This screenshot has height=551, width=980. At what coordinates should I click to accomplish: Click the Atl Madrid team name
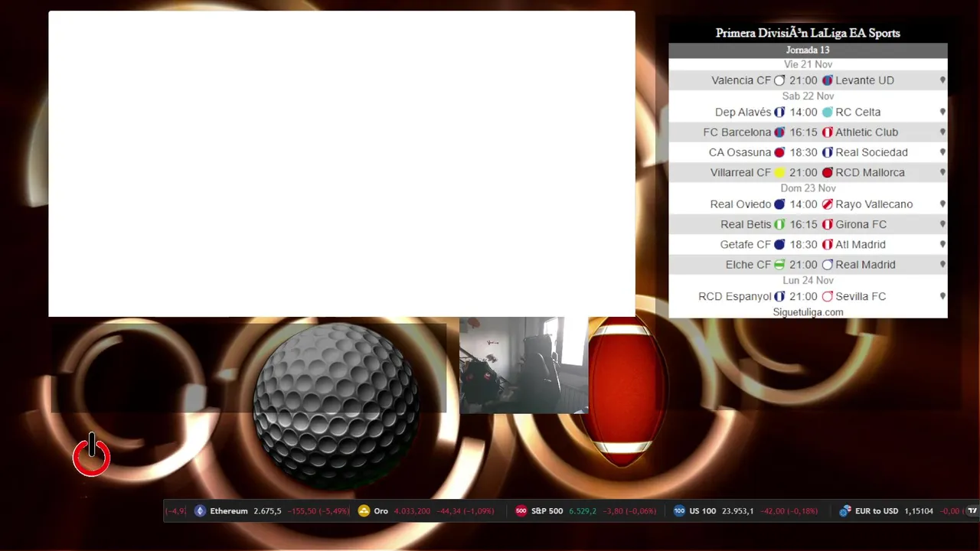point(861,244)
